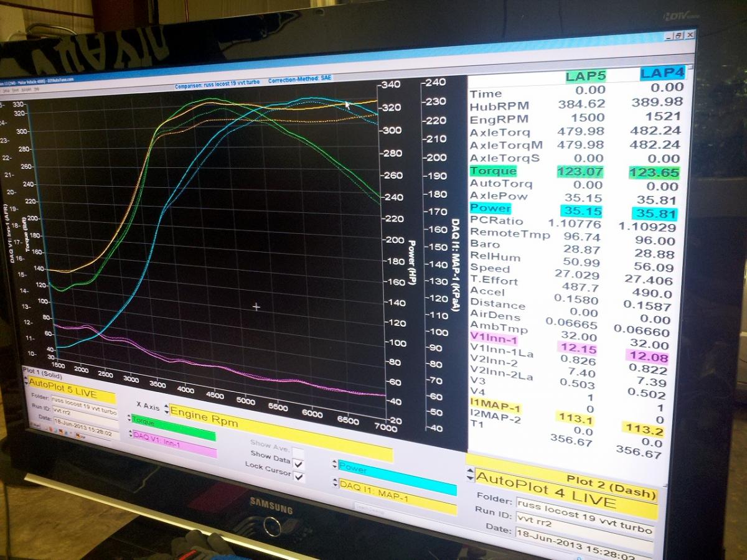This screenshot has height=560, width=747.
Task: Click the pink AFR value 12.08
Action: click(647, 357)
